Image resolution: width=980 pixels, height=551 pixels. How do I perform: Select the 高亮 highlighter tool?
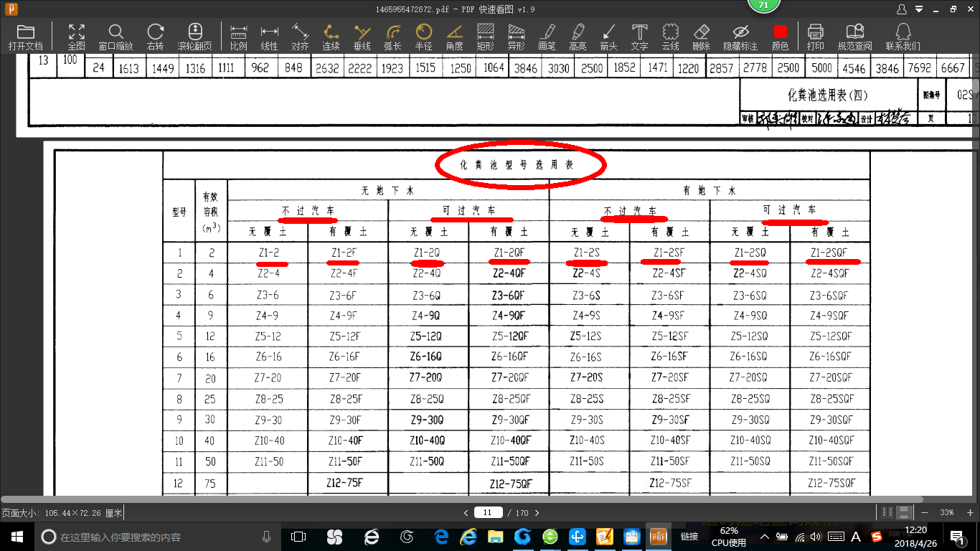tap(578, 37)
